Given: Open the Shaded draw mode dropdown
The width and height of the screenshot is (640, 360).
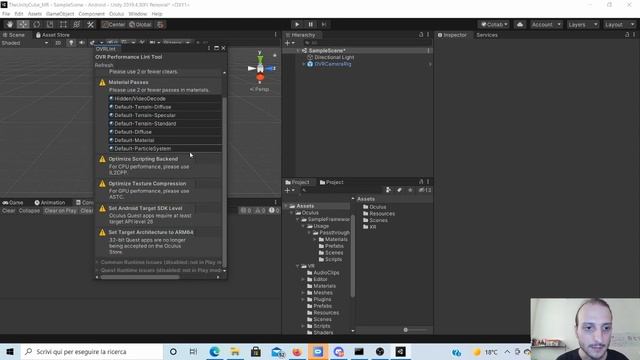Looking at the screenshot, I should (24, 43).
